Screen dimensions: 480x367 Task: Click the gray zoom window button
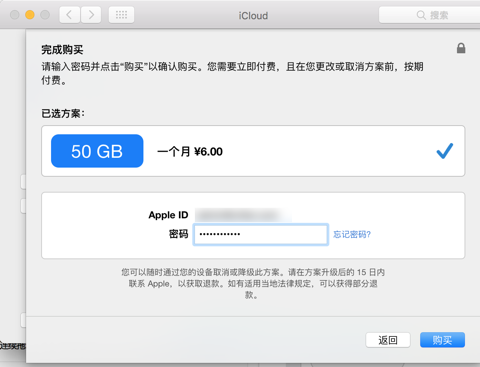[x=45, y=15]
